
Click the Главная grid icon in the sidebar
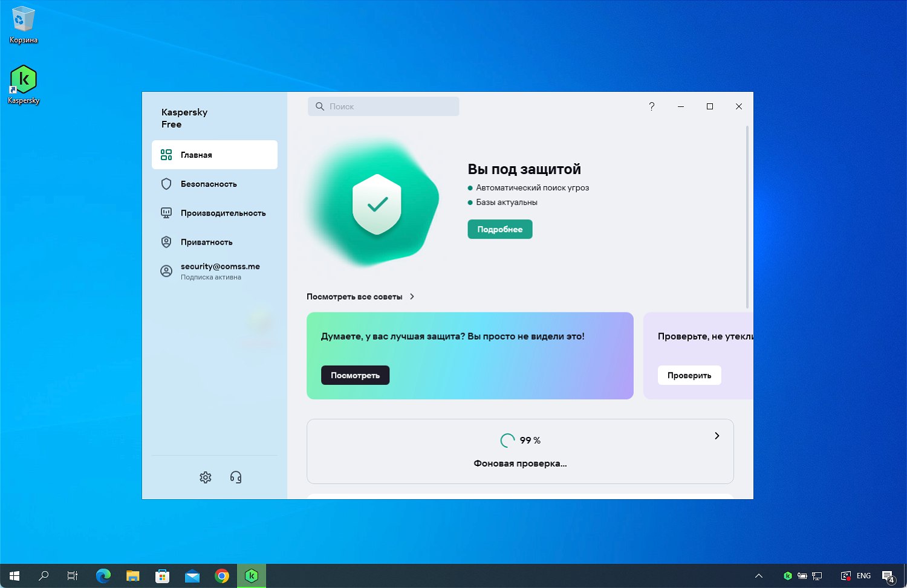[x=166, y=155]
